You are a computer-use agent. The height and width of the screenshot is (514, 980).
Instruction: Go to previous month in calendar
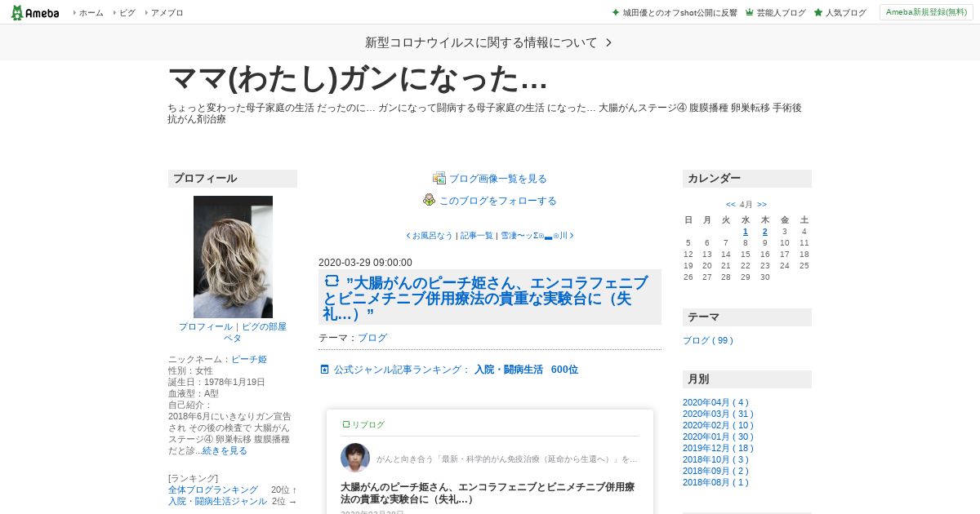pyautogui.click(x=730, y=205)
